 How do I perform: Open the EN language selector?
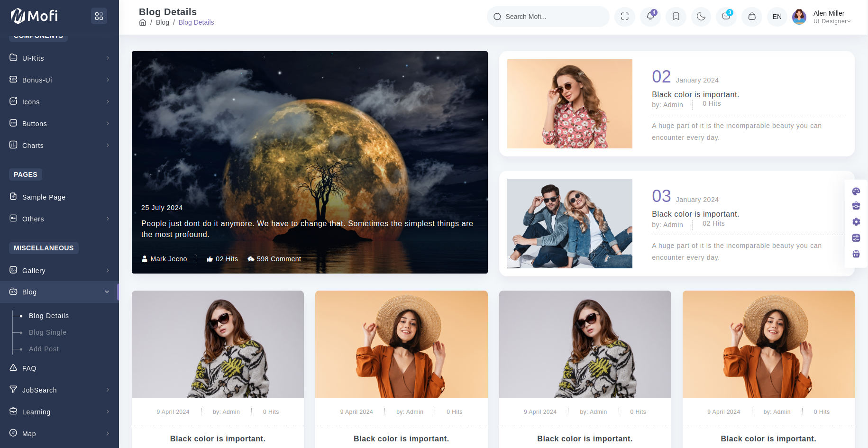click(777, 17)
